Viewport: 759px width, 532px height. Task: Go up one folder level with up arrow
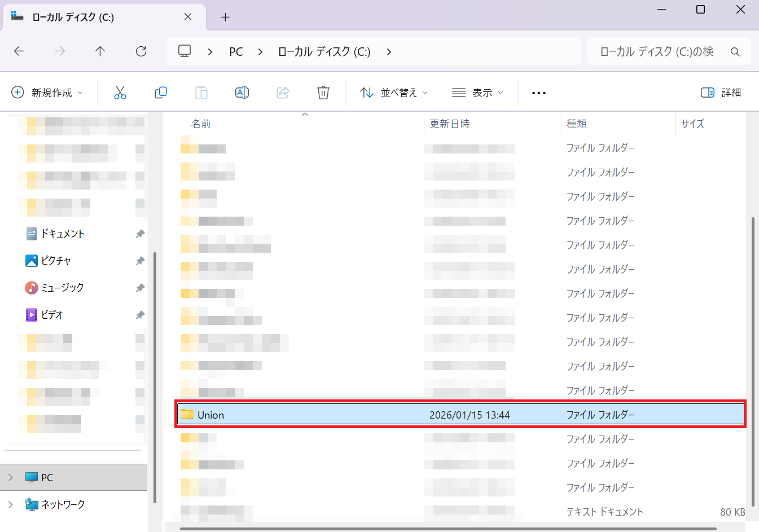tap(100, 51)
